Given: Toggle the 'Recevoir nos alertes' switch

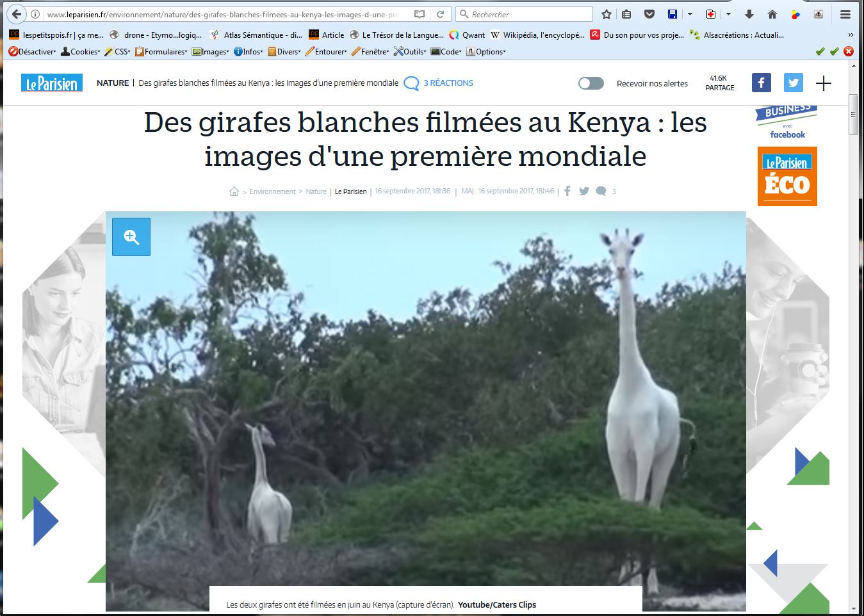Looking at the screenshot, I should (591, 83).
